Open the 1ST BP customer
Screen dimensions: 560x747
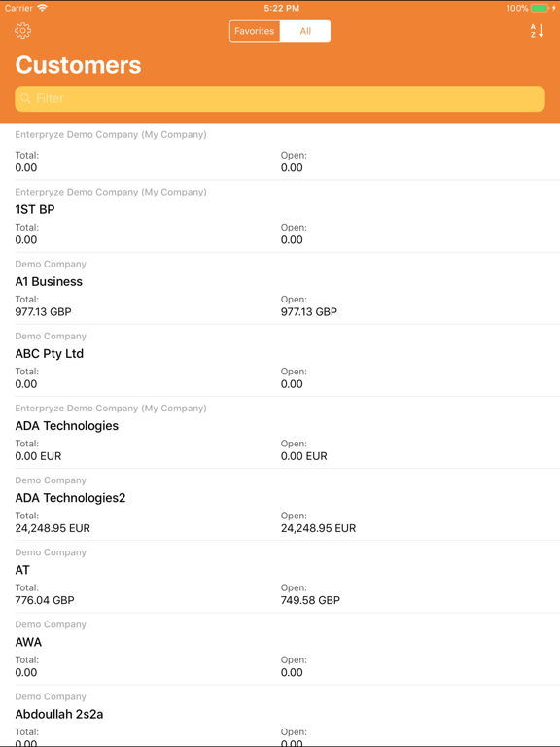tap(280, 216)
